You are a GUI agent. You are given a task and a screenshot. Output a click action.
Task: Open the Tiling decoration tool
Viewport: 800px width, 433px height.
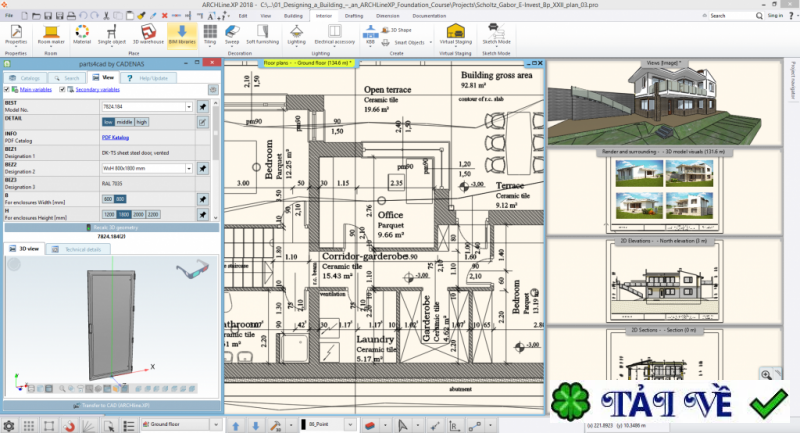tap(209, 36)
